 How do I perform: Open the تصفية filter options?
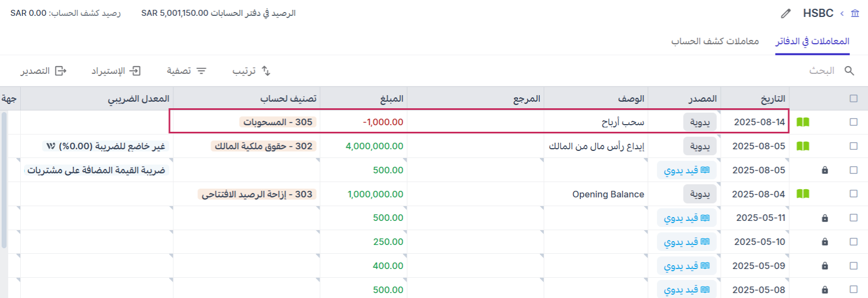(x=187, y=71)
